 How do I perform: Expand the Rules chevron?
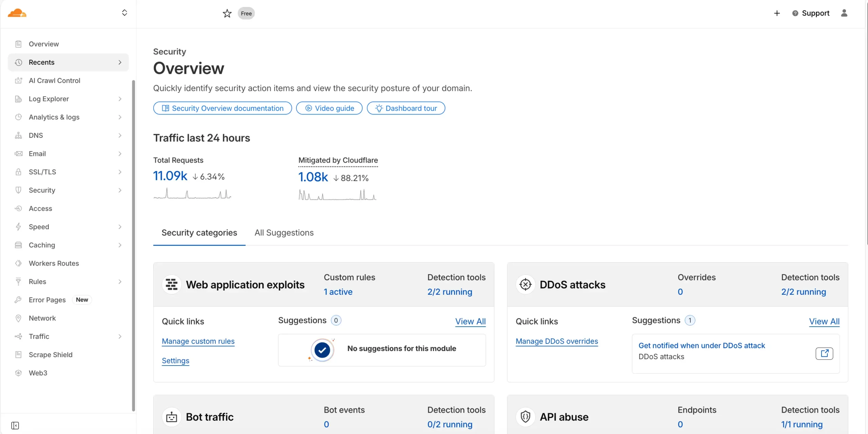(120, 282)
